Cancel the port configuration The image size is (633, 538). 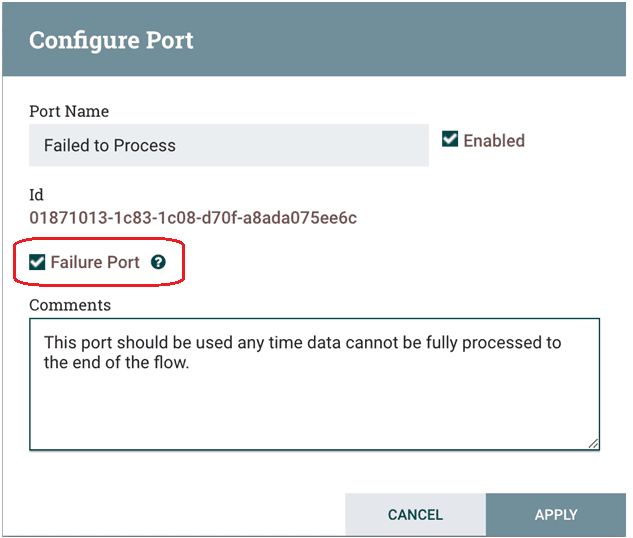click(x=415, y=515)
